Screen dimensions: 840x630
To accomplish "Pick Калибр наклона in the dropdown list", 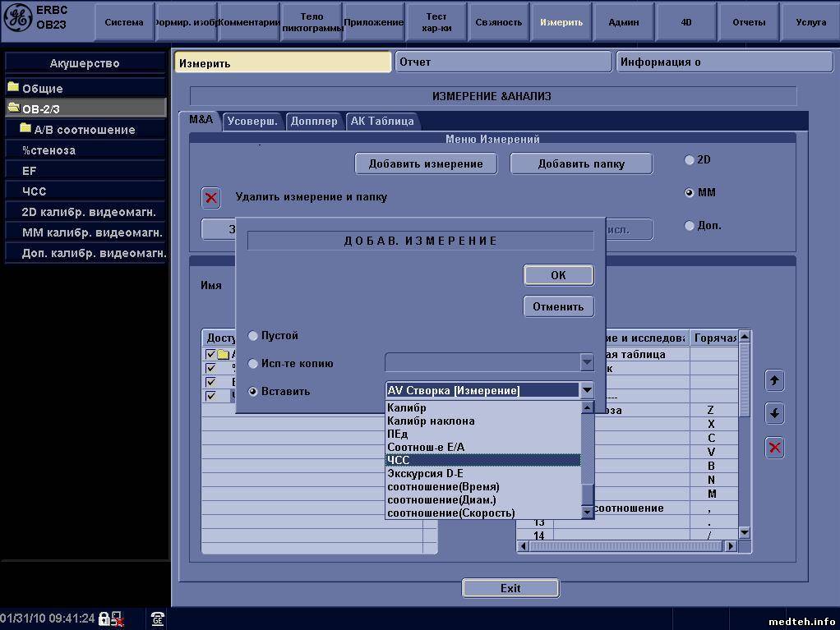I will 482,421.
